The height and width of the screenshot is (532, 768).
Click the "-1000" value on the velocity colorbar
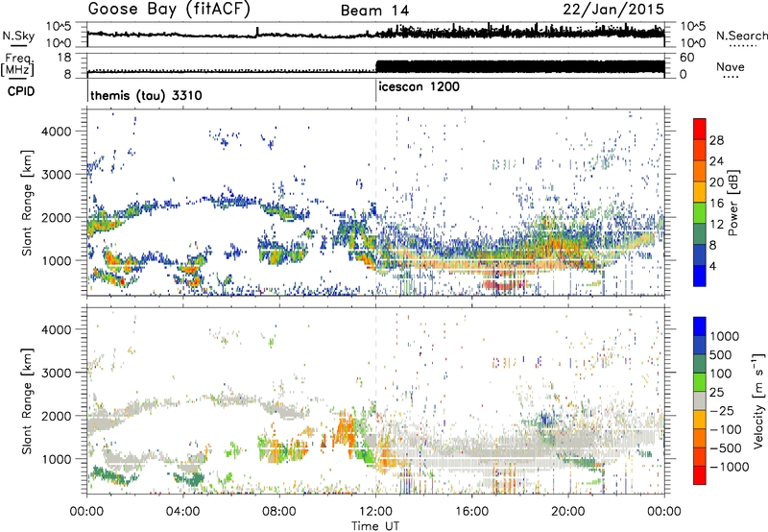tap(730, 467)
